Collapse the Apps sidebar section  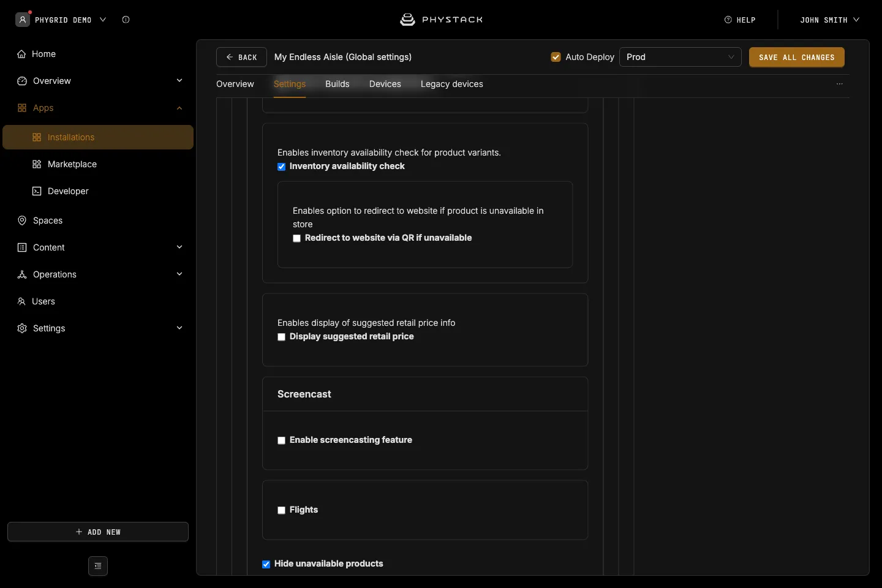(x=179, y=108)
